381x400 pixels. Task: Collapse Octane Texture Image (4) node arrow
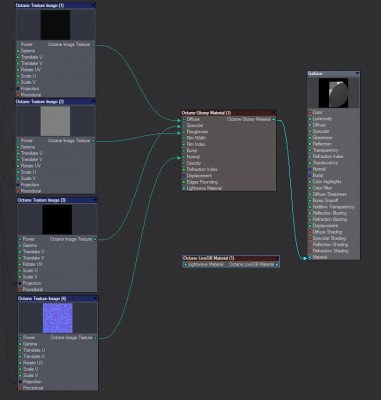(x=95, y=299)
